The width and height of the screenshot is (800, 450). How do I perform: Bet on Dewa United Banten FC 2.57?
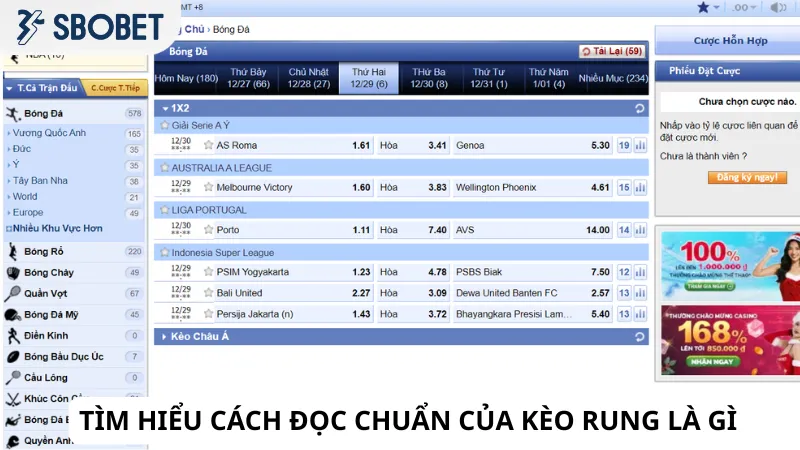pos(600,293)
